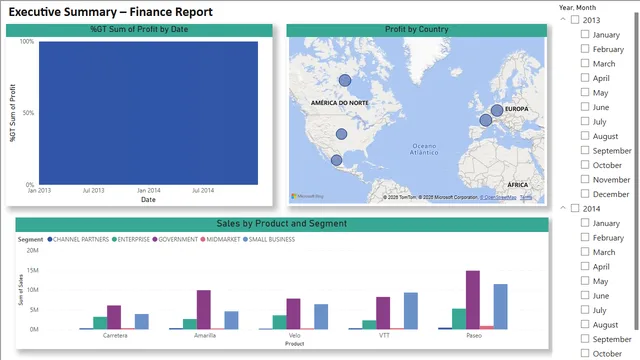The width and height of the screenshot is (640, 360).
Task: Tick April 2013 checkbox
Action: 585,78
